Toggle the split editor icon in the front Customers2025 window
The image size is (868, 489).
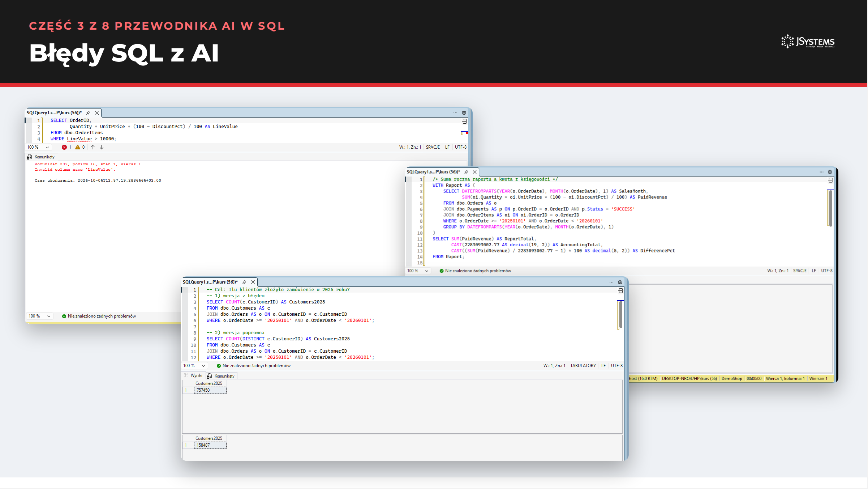[621, 290]
